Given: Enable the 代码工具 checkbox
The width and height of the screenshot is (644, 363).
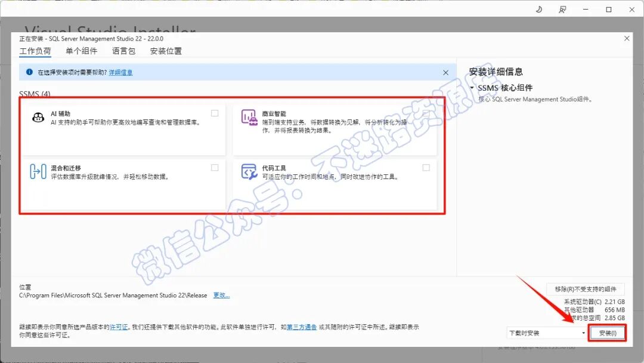Looking at the screenshot, I should coord(426,167).
